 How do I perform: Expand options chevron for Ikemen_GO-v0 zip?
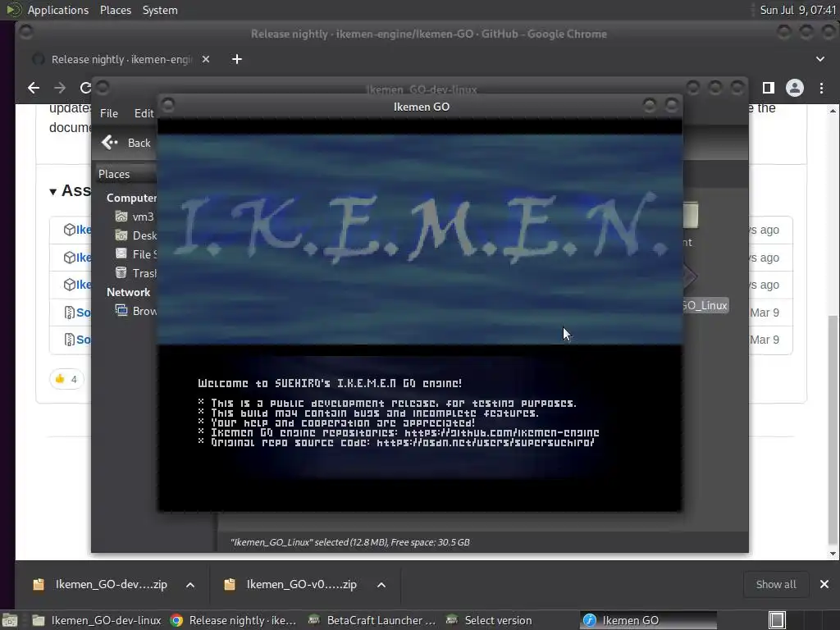381,584
